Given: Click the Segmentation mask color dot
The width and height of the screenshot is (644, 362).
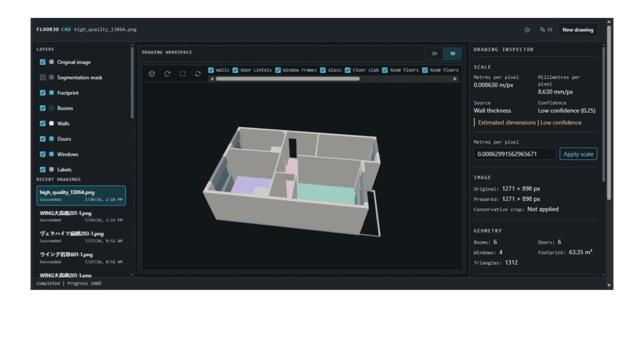Looking at the screenshot, I should (51, 77).
